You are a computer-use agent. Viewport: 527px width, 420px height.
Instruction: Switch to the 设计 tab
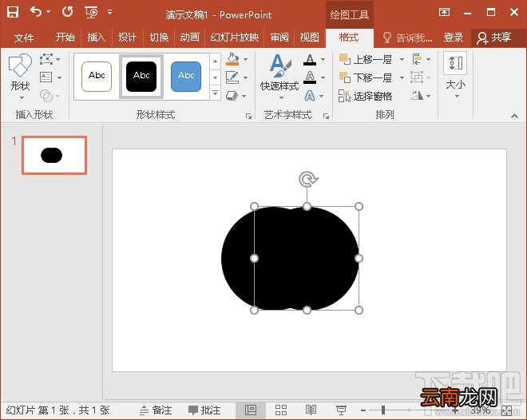127,37
